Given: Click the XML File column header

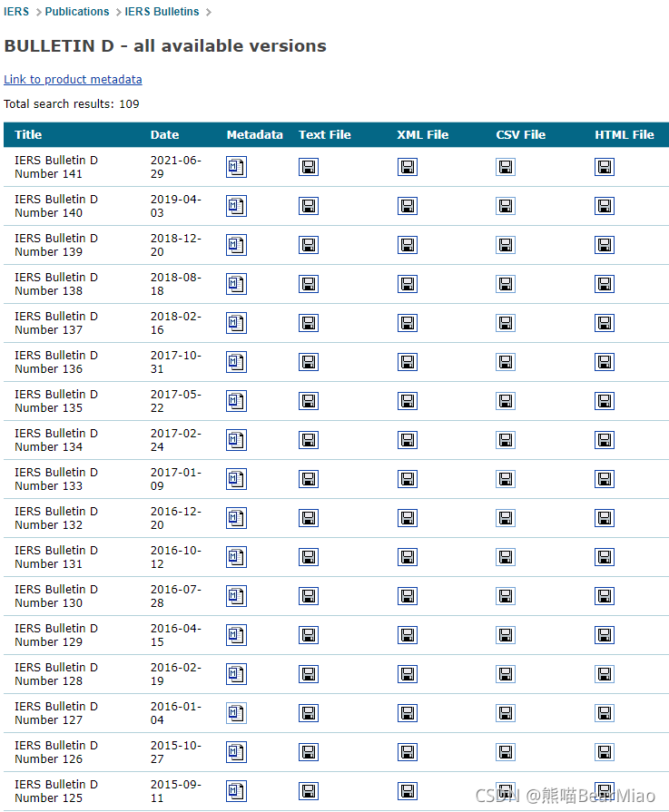Looking at the screenshot, I should 422,134.
